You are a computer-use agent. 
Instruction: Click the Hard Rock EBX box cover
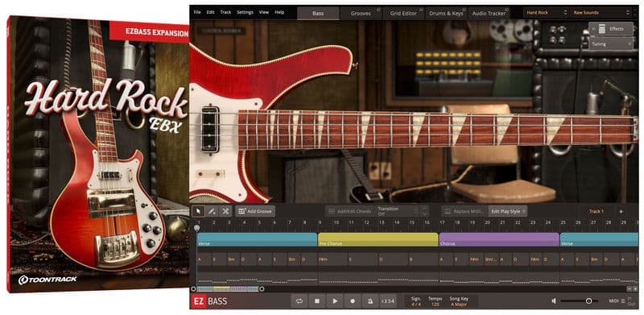pos(97,154)
